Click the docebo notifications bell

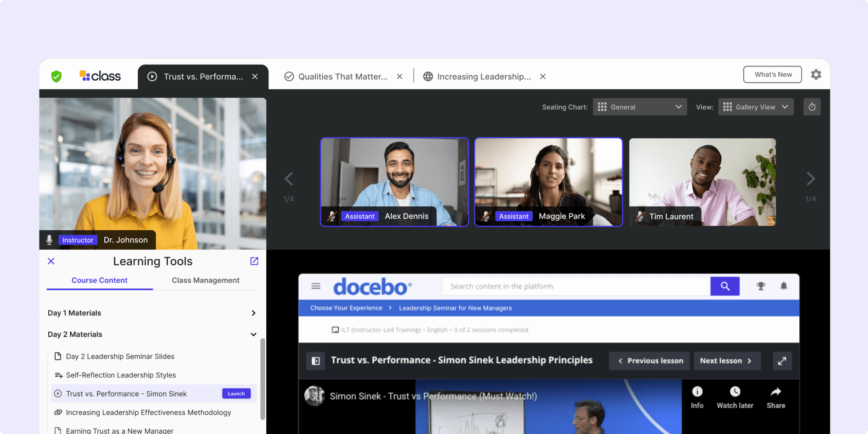(784, 286)
